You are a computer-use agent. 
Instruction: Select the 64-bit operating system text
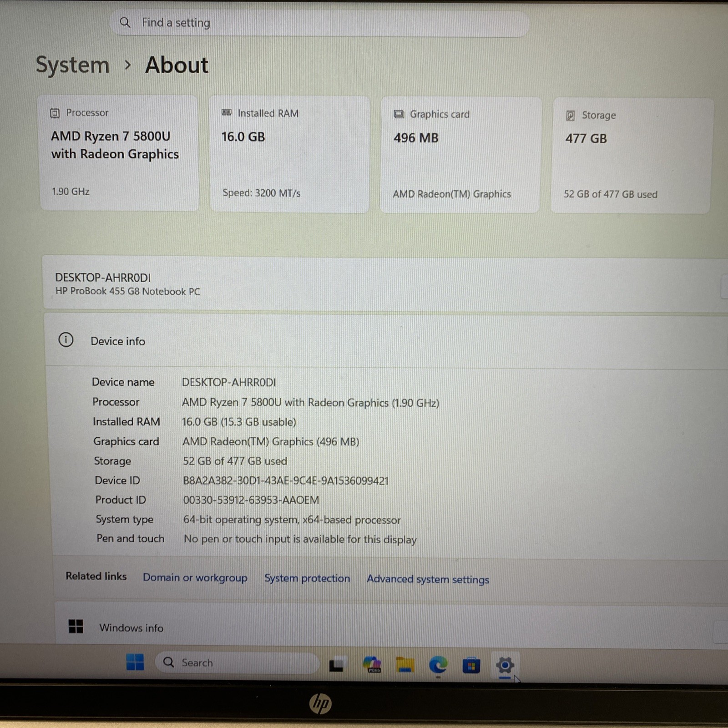tap(292, 520)
